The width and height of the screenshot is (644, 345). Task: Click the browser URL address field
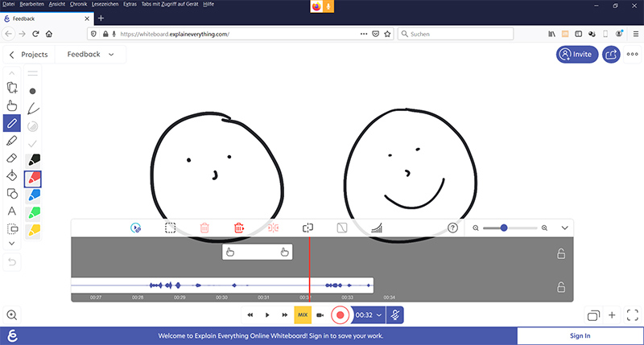[x=240, y=34]
